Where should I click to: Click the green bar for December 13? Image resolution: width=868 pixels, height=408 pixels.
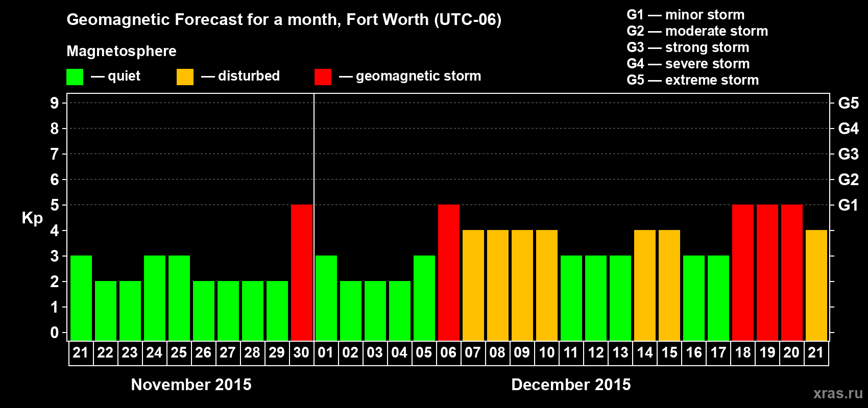click(620, 298)
